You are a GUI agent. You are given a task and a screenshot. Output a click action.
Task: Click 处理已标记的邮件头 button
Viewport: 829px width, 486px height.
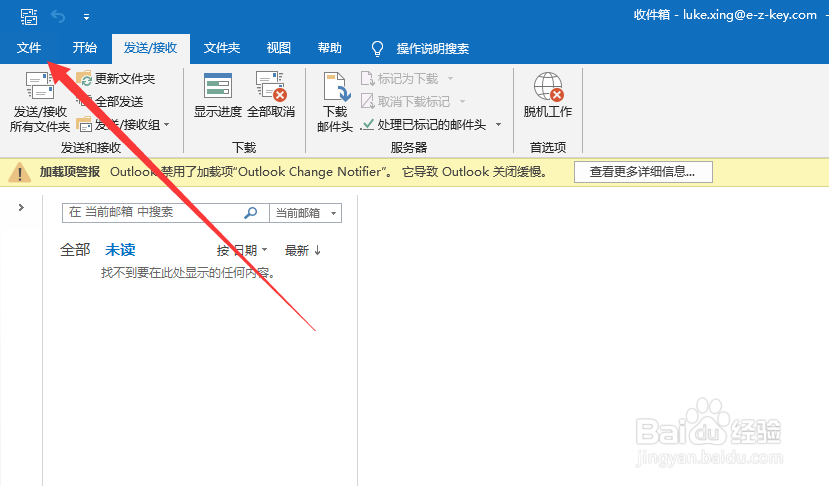423,125
